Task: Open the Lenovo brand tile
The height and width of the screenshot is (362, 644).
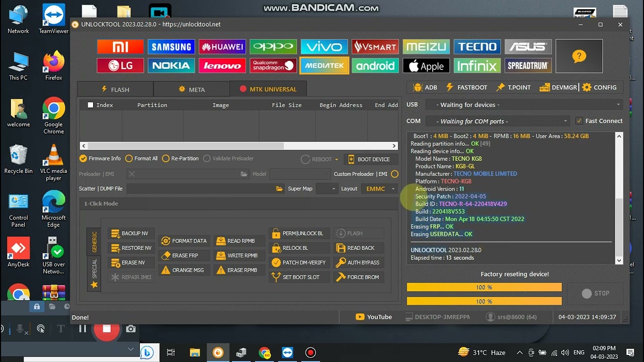Action: [222, 65]
